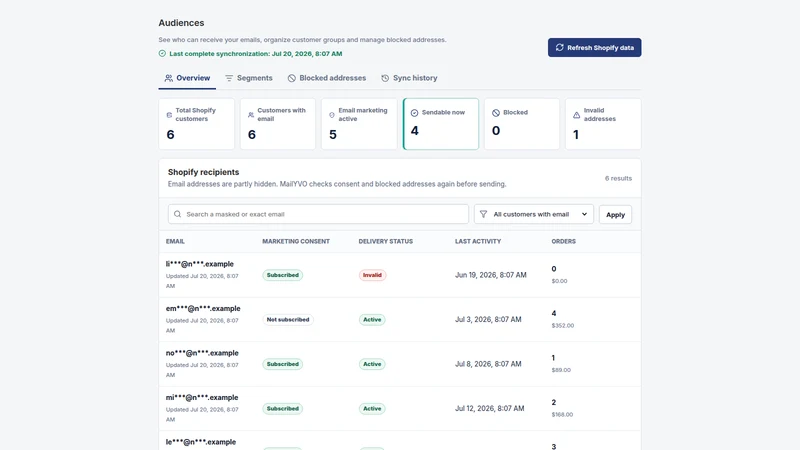Viewport: 800px width, 450px height.
Task: Click the EMAIL column header
Action: click(175, 241)
